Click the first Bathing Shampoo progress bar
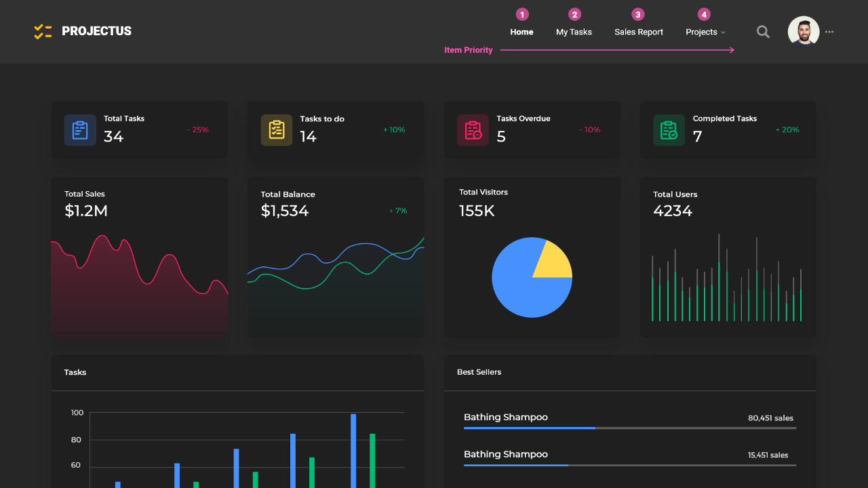This screenshot has height=488, width=868. point(630,428)
